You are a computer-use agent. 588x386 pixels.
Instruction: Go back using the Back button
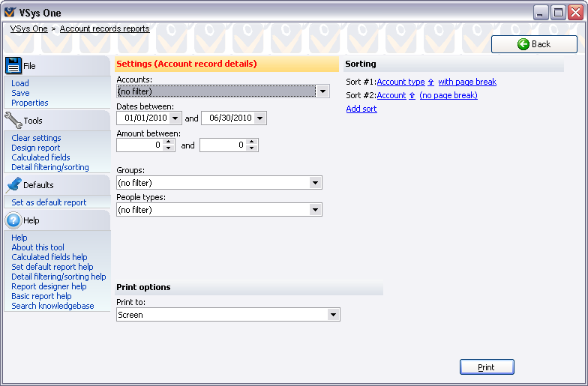(x=534, y=44)
